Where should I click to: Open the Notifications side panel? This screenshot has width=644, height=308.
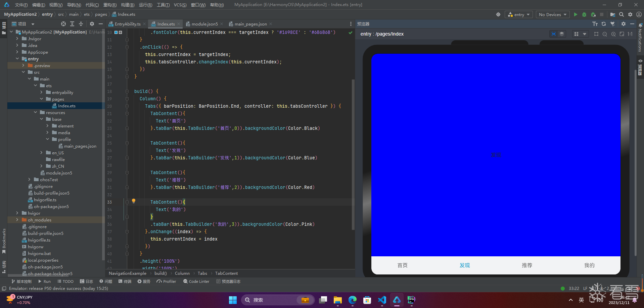(x=640, y=38)
